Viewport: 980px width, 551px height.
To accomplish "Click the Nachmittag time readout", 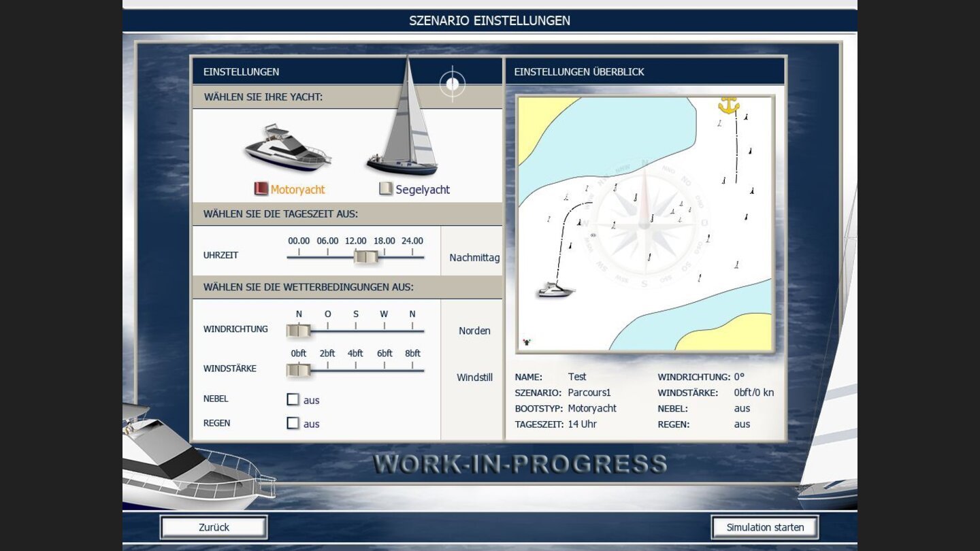I will pos(474,258).
